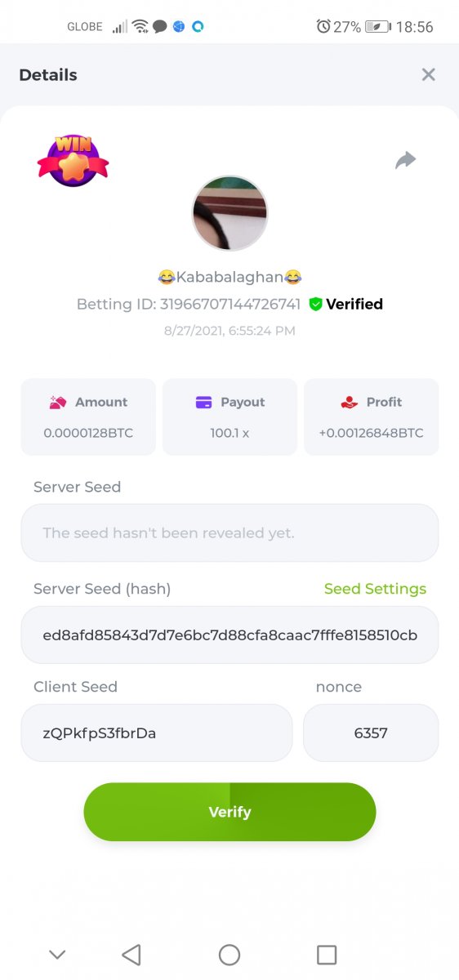Screen dimensions: 459x980
Task: Tap the Amount coins icon
Action: tap(57, 402)
